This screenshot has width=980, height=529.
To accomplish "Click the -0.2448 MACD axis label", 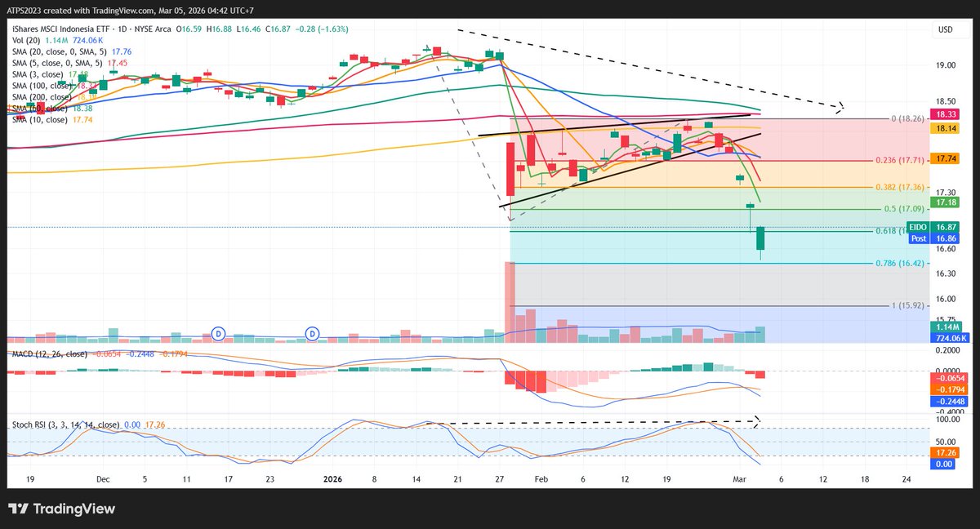I will 951,401.
